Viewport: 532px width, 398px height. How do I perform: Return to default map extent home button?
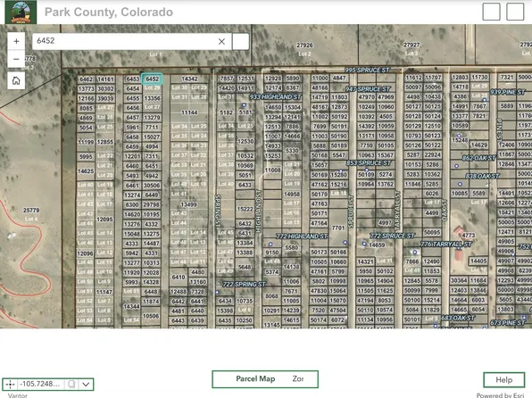(16, 80)
